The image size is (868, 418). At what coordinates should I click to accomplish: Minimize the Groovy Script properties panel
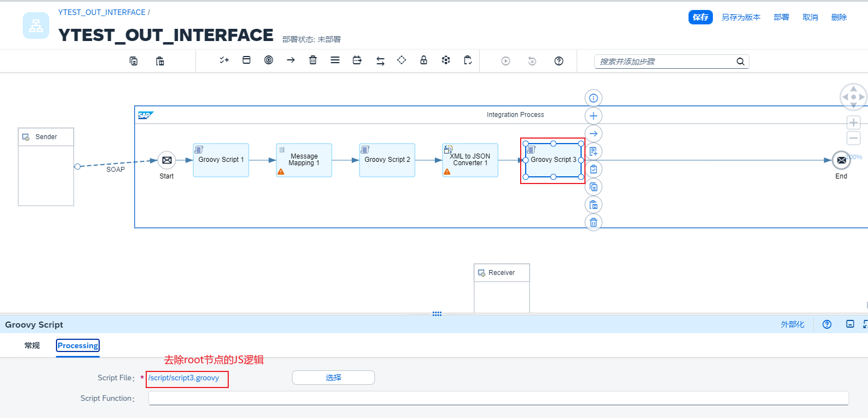tap(850, 324)
